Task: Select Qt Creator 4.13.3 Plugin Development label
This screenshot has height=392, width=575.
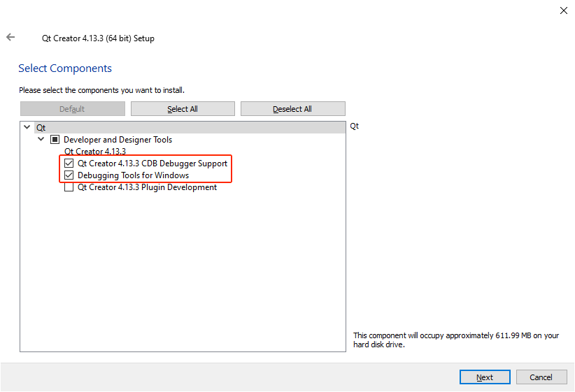Action: point(147,187)
